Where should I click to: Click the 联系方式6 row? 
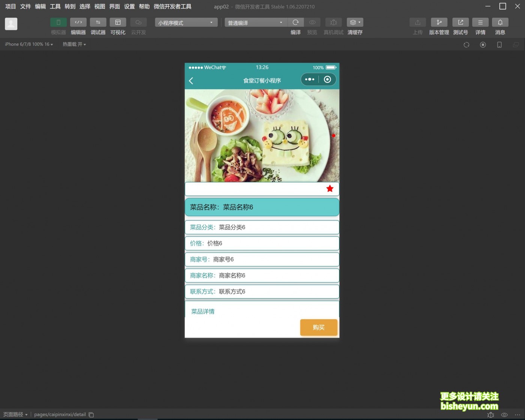pyautogui.click(x=262, y=292)
